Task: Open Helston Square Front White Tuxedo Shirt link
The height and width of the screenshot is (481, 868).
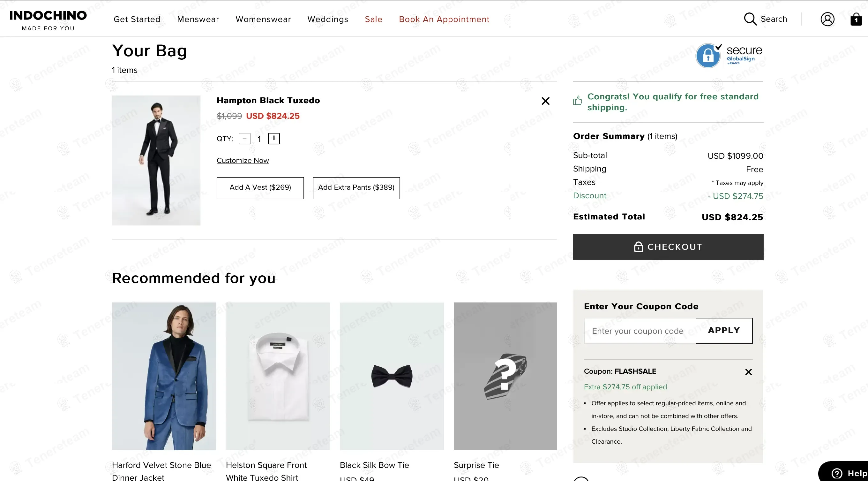Action: (266, 471)
